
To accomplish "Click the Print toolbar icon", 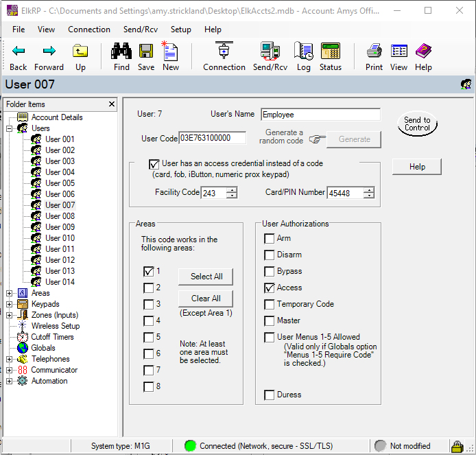I will pos(374,52).
